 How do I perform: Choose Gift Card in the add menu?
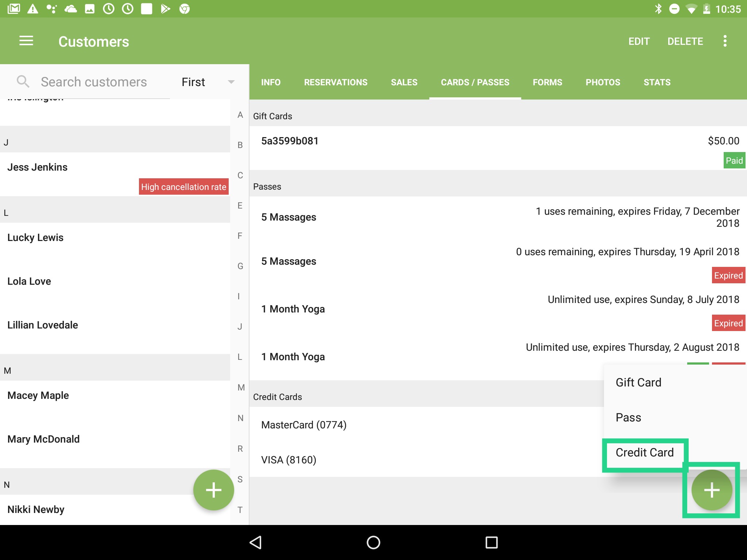click(638, 382)
